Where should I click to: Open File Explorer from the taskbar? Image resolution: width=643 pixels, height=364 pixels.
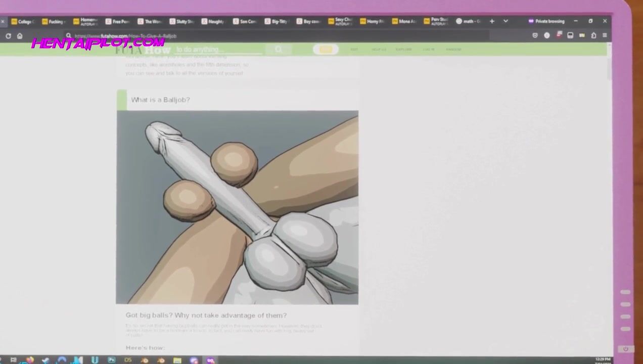click(177, 360)
